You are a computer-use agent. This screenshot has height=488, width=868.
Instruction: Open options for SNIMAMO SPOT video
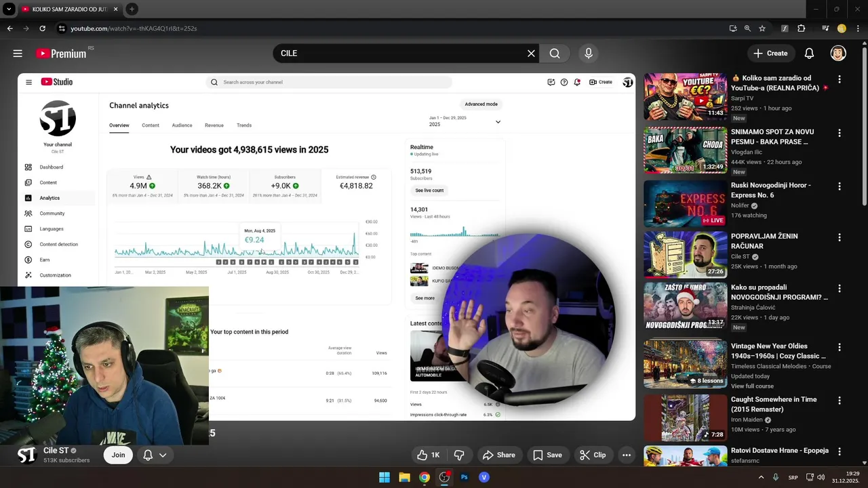(x=840, y=133)
